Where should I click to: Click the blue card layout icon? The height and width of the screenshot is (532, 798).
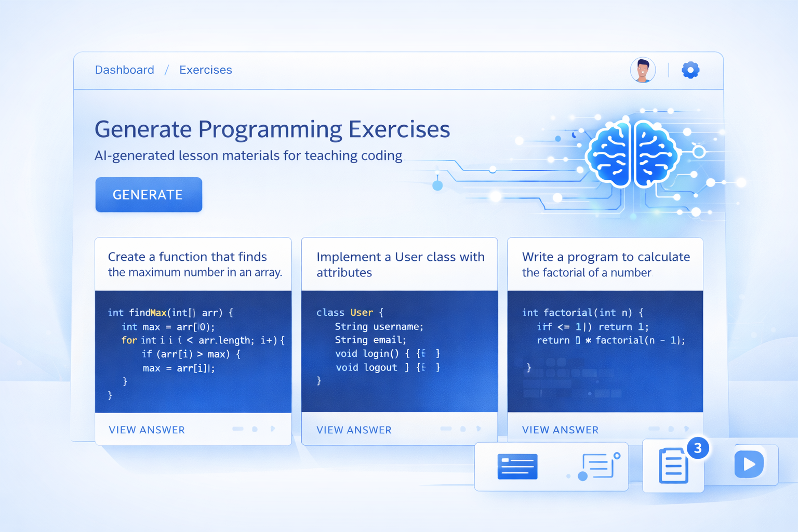coord(517,466)
